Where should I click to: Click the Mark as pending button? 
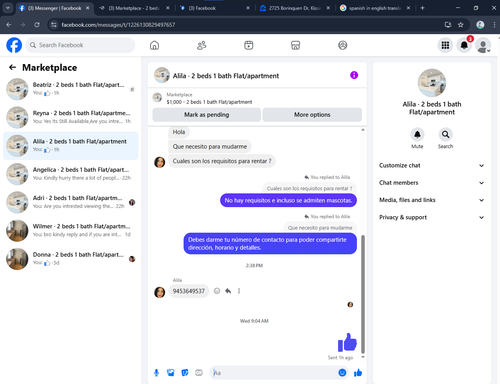207,115
